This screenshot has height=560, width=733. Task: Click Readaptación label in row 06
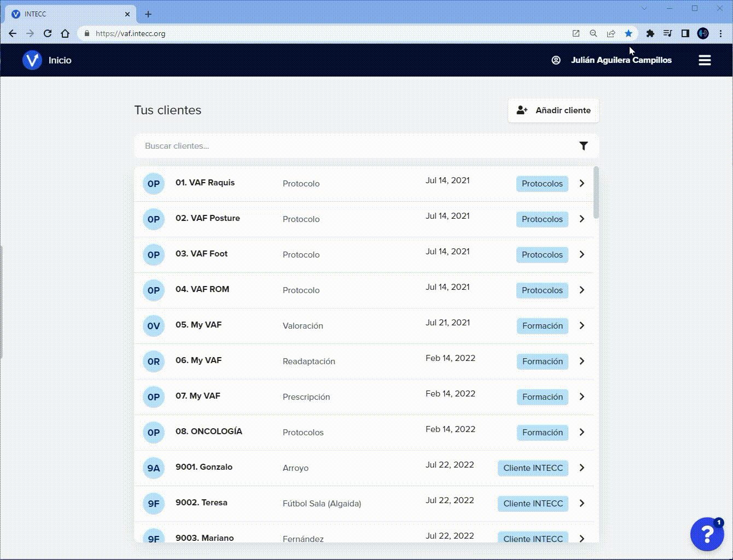pos(309,361)
